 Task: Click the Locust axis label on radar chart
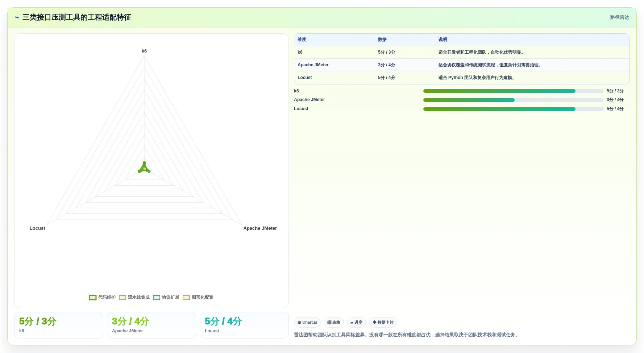click(37, 228)
